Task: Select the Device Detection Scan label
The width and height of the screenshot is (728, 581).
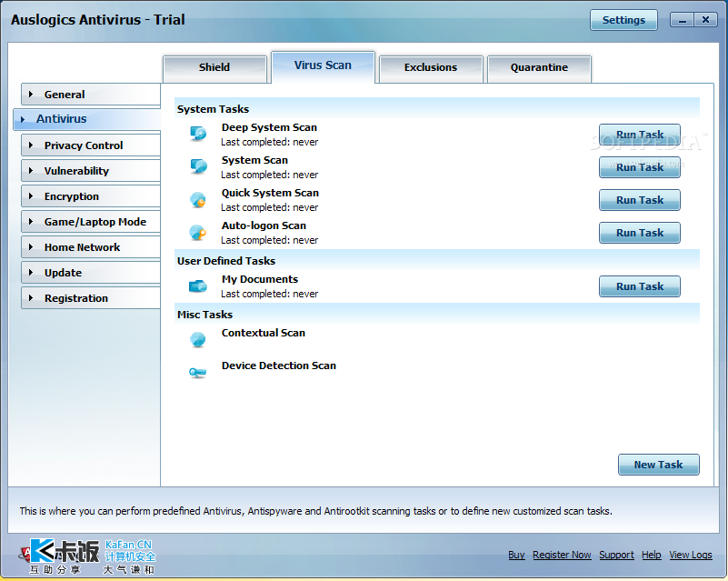Action: coord(279,366)
